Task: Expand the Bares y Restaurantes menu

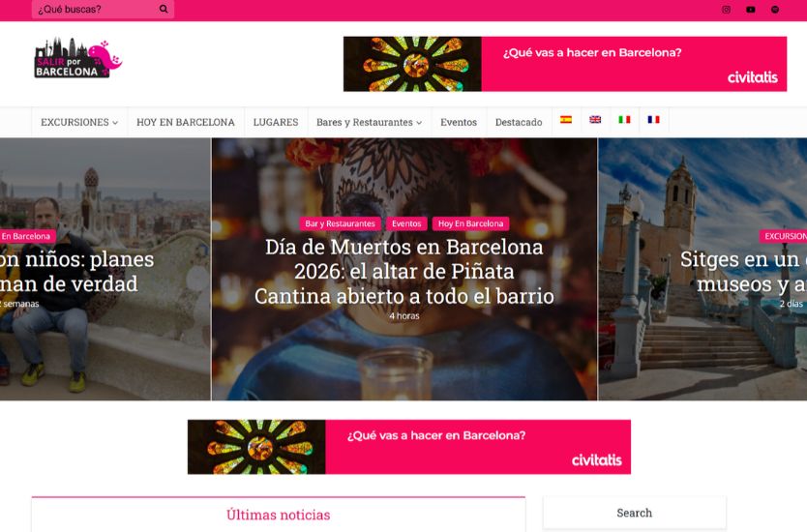Action: [369, 123]
